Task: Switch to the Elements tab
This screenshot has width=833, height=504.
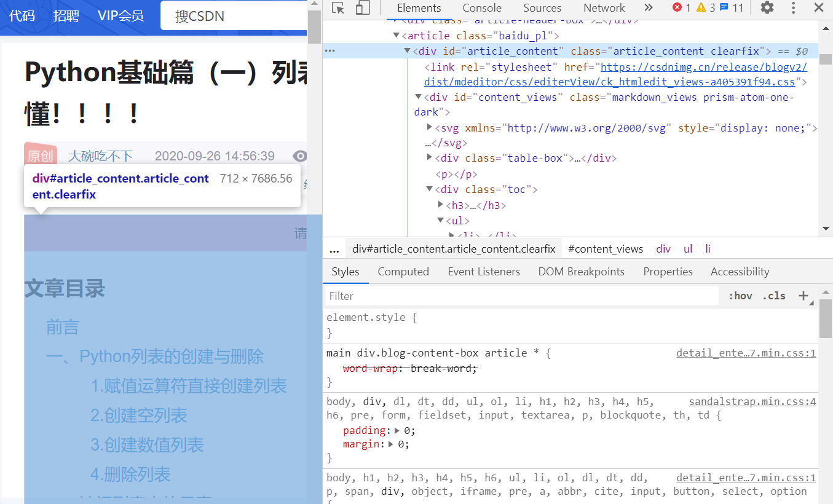Action: pos(419,8)
